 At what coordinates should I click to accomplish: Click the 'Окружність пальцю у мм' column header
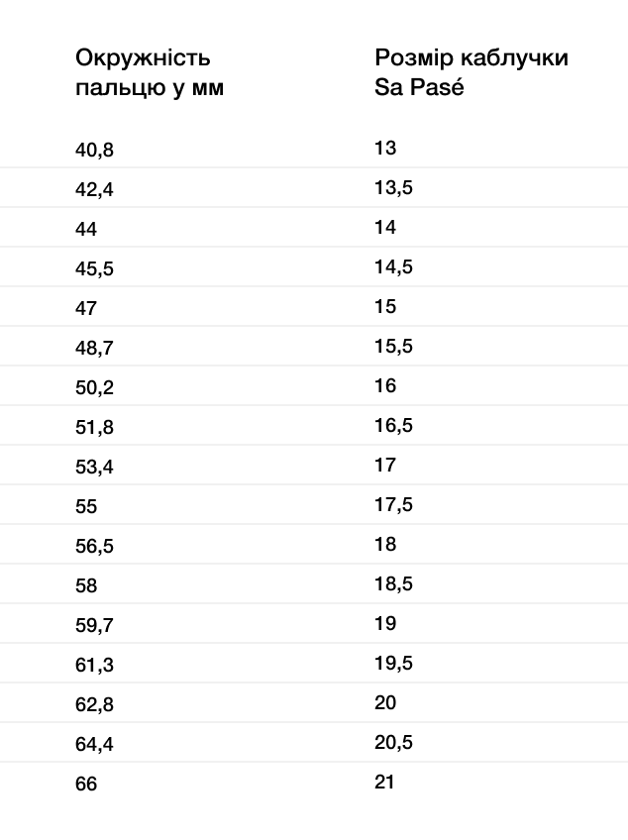pyautogui.click(x=150, y=72)
